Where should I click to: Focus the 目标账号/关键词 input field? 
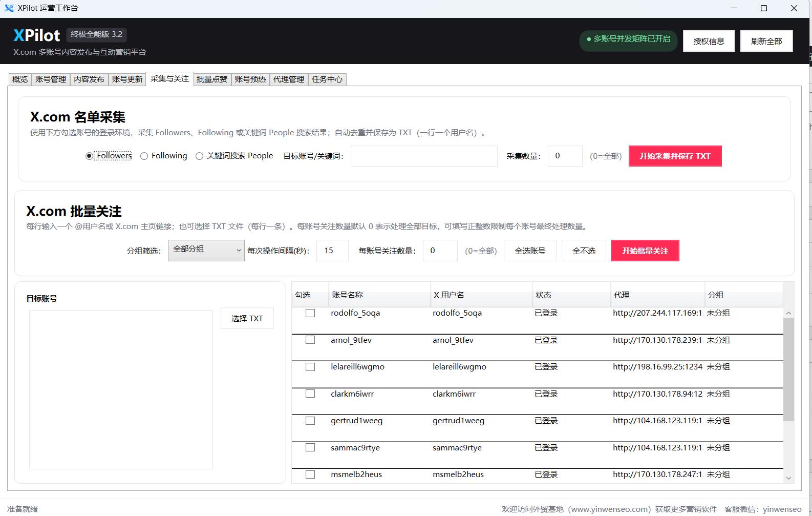pos(424,156)
